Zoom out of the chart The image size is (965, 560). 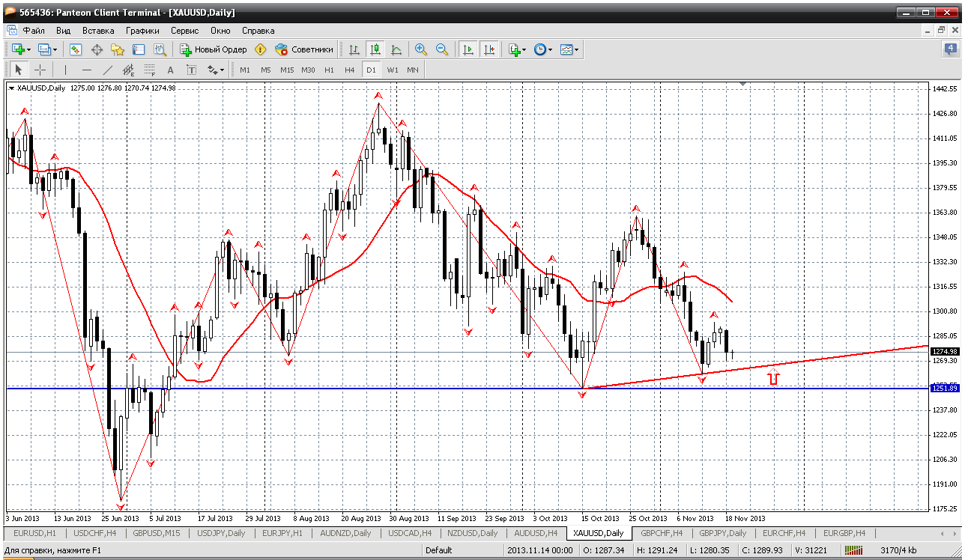(x=442, y=49)
